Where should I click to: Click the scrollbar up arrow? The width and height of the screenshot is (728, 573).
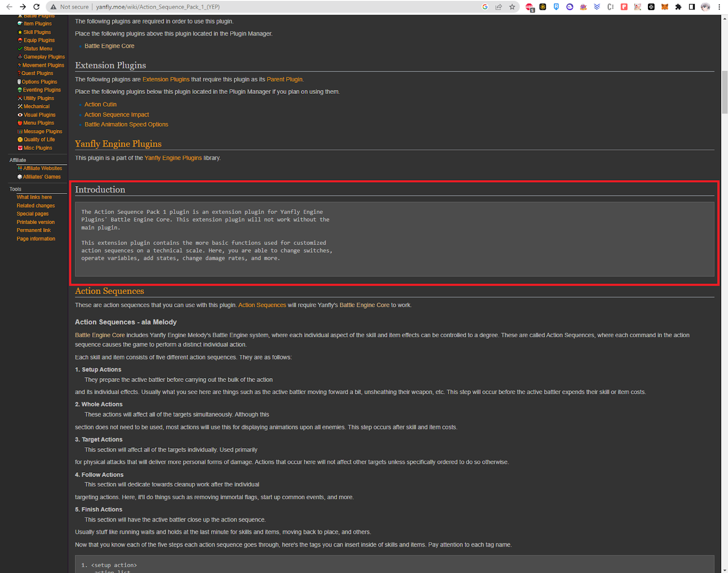[x=724, y=18]
